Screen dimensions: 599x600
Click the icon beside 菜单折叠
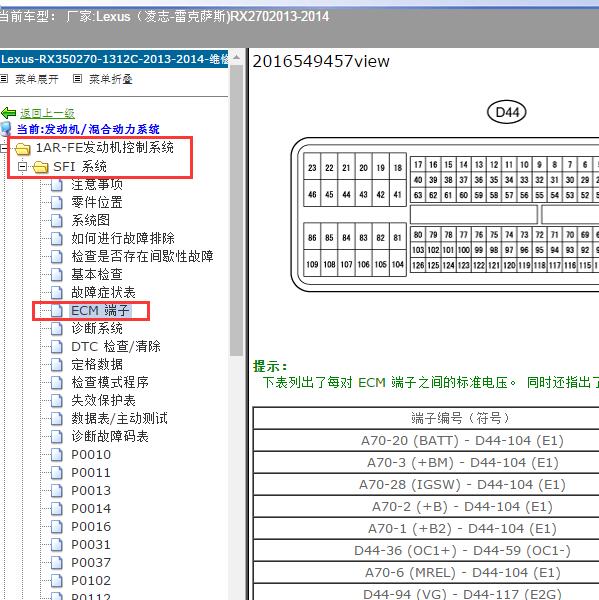click(x=77, y=79)
